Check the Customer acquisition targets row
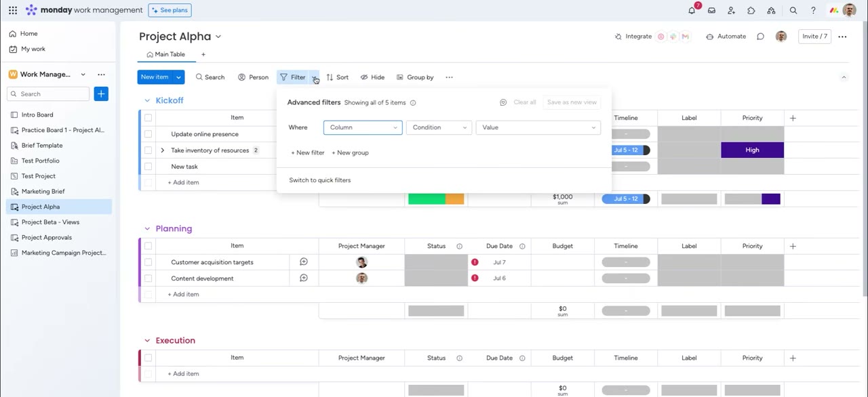Image resolution: width=868 pixels, height=397 pixels. 148,262
